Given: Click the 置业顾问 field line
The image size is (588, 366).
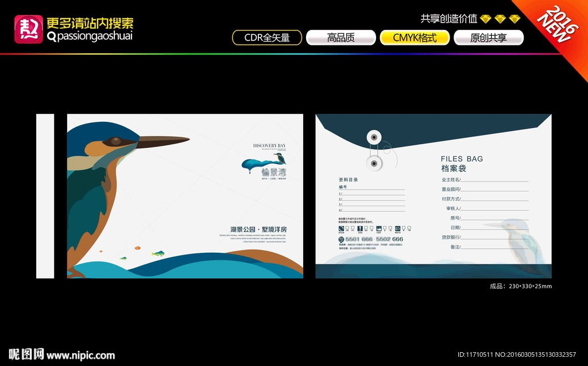Looking at the screenshot, I should tap(485, 189).
